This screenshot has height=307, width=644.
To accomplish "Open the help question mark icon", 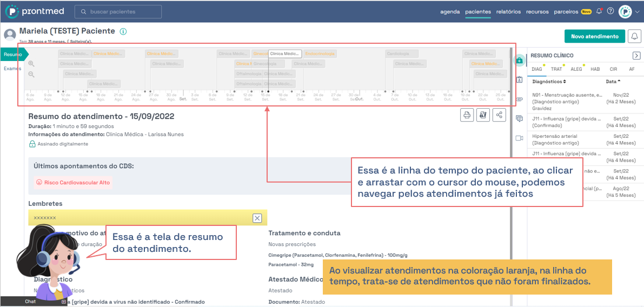I will tap(610, 11).
